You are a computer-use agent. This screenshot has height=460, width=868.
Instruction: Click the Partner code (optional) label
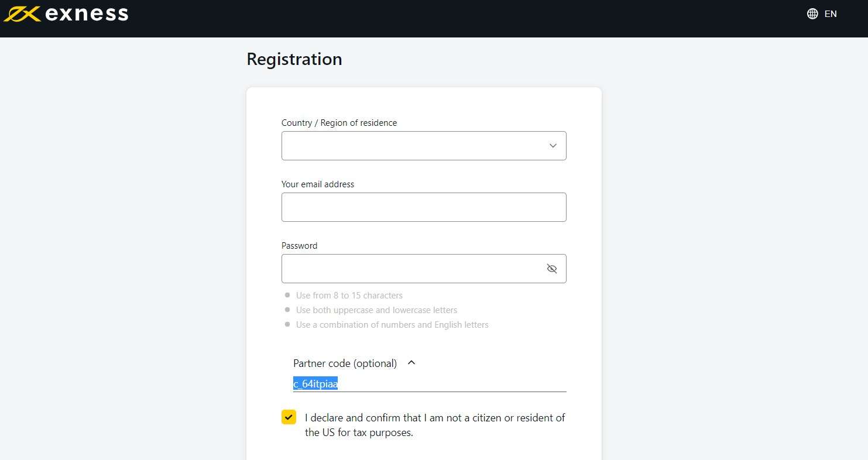coord(345,363)
